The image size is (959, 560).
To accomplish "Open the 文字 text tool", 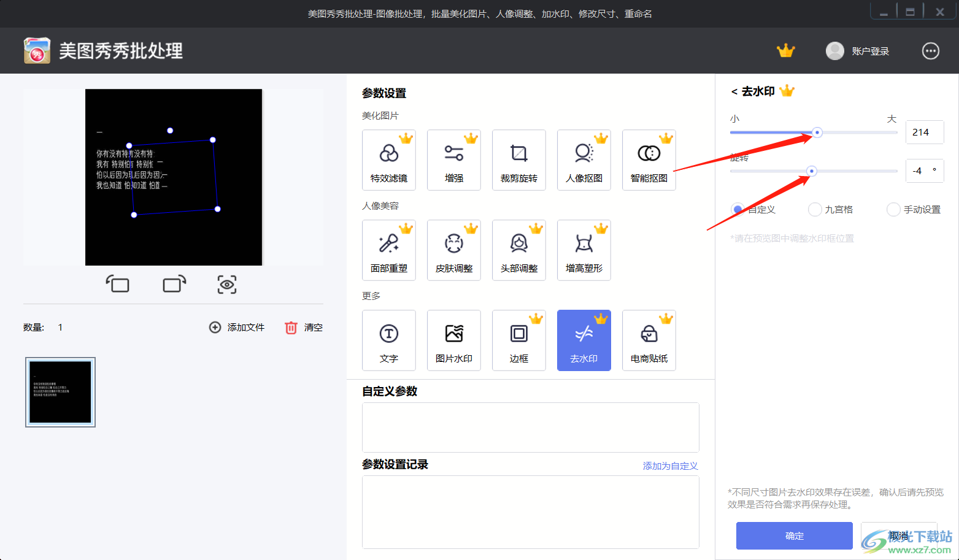I will 389,340.
